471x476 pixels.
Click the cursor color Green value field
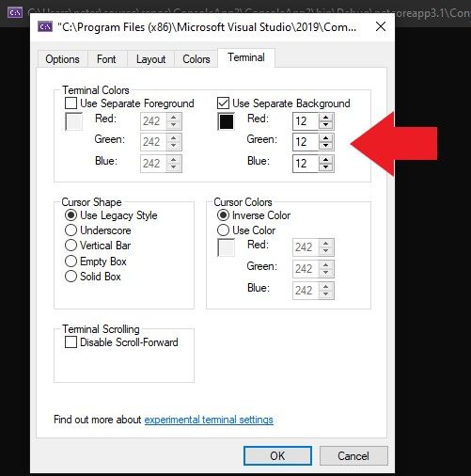[306, 269]
